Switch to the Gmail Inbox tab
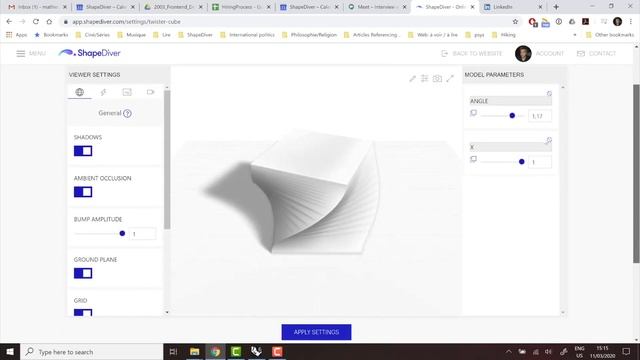Image resolution: width=640 pixels, height=360 pixels. pyautogui.click(x=37, y=7)
